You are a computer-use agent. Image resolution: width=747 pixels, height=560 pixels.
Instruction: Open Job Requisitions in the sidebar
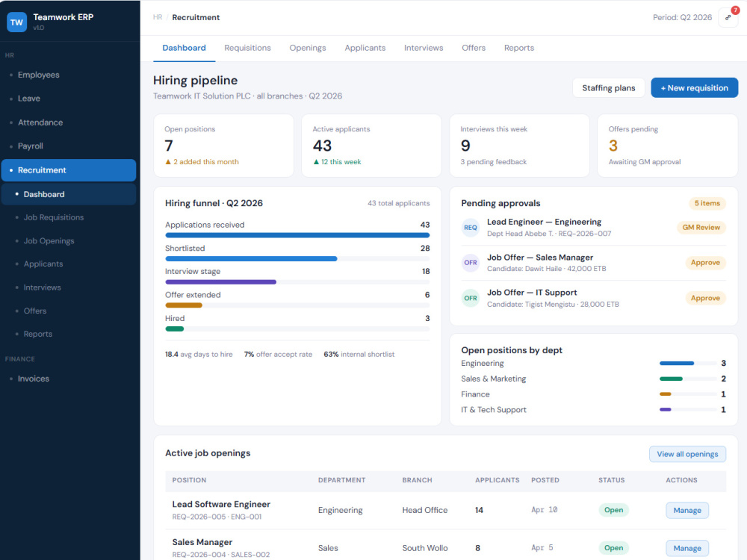69,217
